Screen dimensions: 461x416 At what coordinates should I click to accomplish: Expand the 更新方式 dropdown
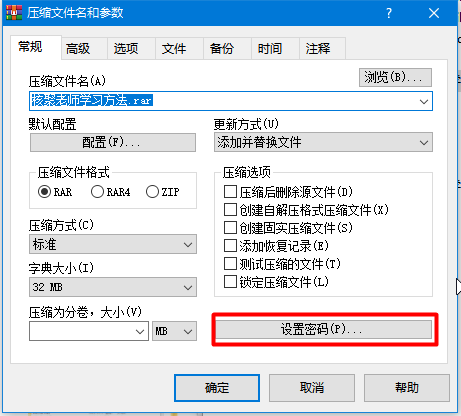pyautogui.click(x=323, y=143)
